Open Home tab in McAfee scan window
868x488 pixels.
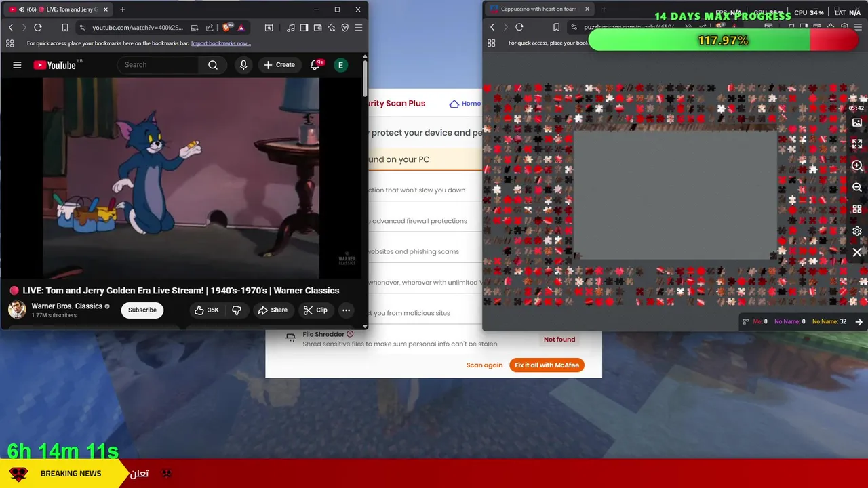coord(465,104)
